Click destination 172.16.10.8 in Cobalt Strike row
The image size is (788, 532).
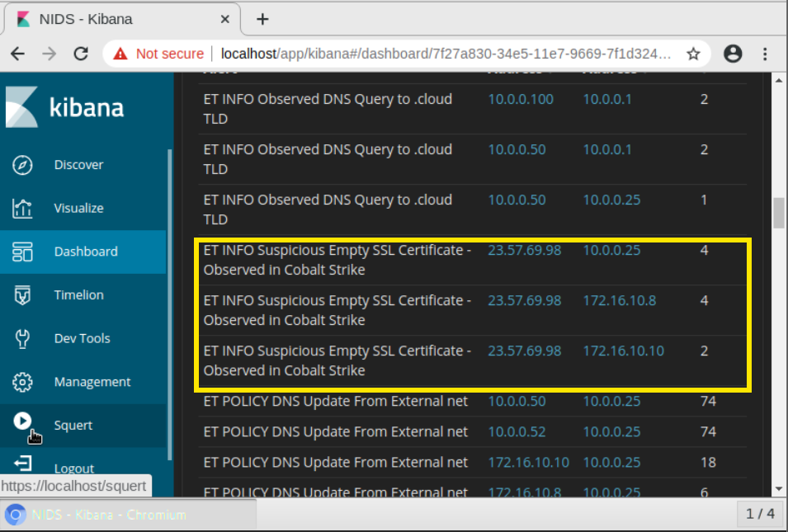pyautogui.click(x=619, y=300)
